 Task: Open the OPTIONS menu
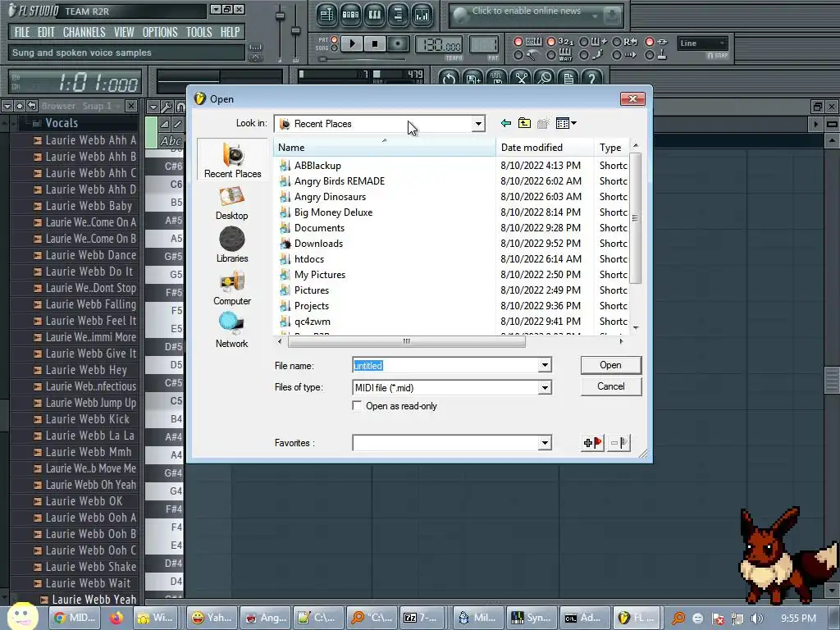(x=160, y=32)
